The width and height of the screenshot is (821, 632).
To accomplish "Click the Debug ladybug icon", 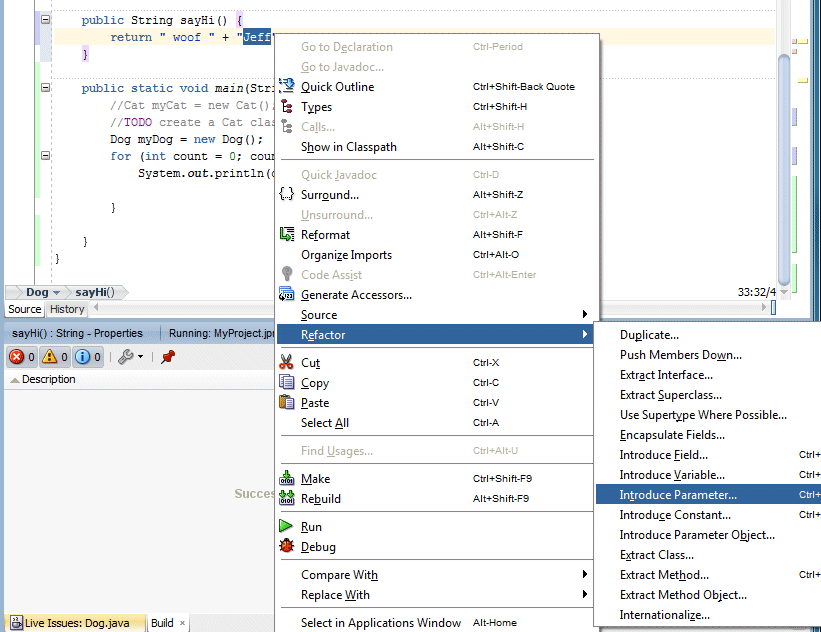I will [286, 546].
